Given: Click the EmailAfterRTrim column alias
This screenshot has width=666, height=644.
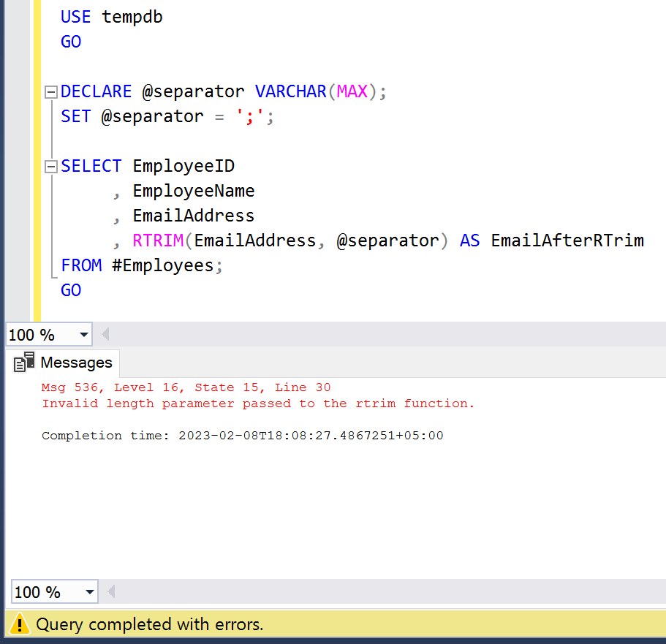Looking at the screenshot, I should pos(567,240).
